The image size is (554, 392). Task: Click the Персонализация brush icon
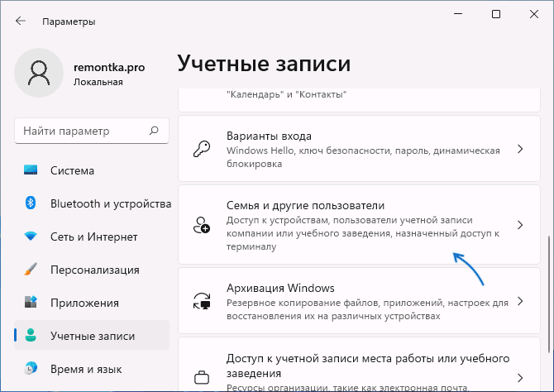point(31,270)
